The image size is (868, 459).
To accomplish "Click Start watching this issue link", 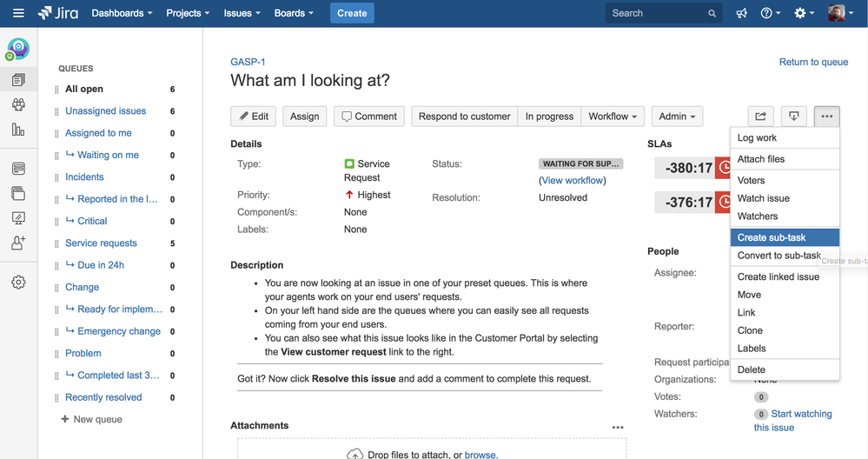I will point(792,421).
